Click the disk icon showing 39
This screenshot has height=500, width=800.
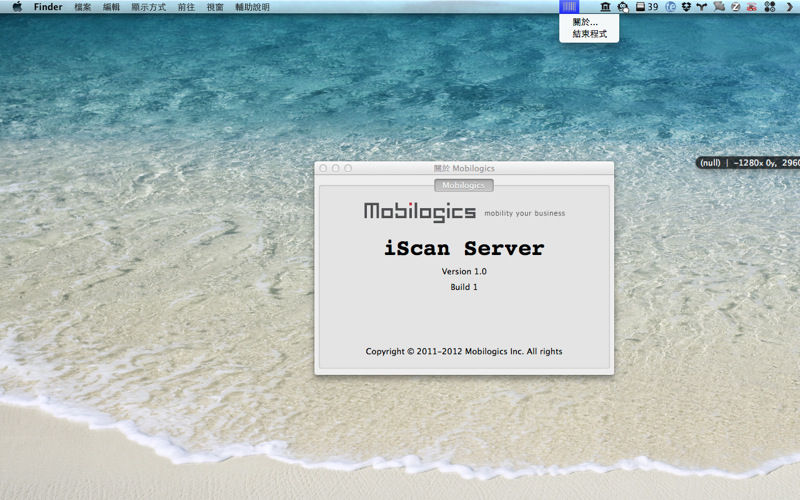tap(647, 7)
